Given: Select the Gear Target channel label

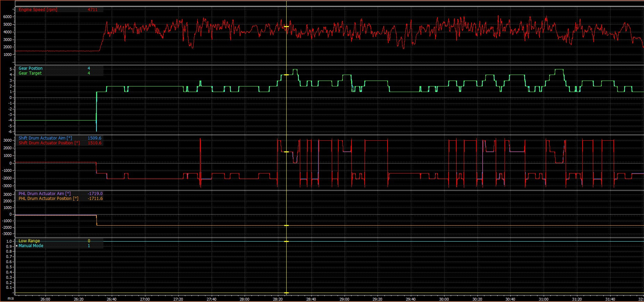Looking at the screenshot, I should (30, 73).
